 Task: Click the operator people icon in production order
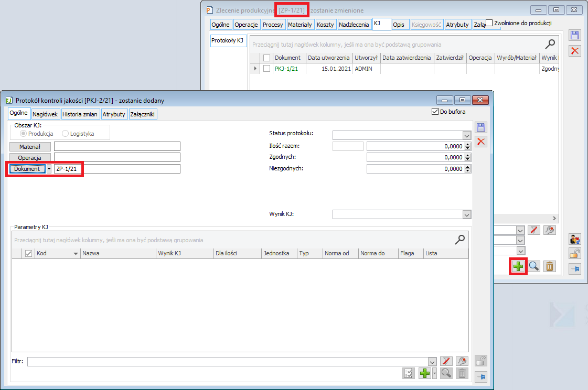click(x=574, y=239)
